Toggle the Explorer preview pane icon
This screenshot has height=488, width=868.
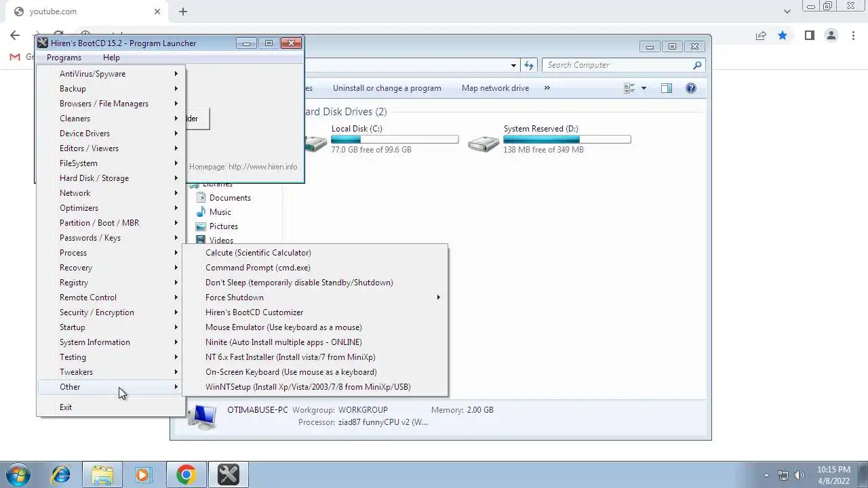click(667, 88)
